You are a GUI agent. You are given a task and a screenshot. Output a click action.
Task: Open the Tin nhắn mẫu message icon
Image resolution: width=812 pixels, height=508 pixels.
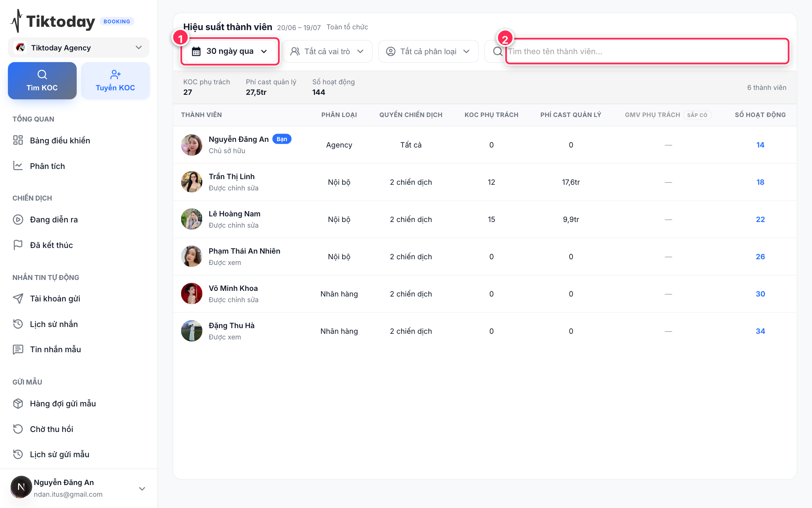coord(18,349)
